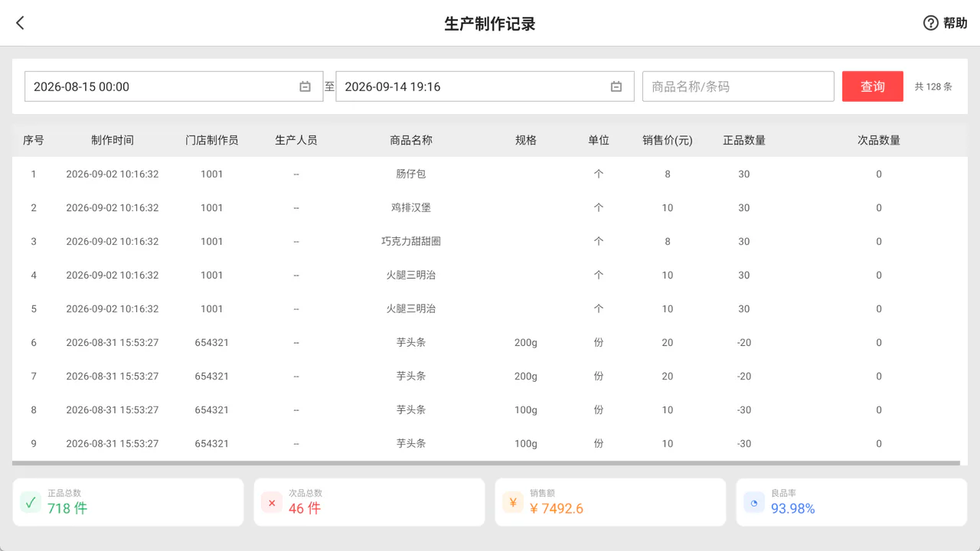Click the 次品数量 column header

click(x=879, y=140)
